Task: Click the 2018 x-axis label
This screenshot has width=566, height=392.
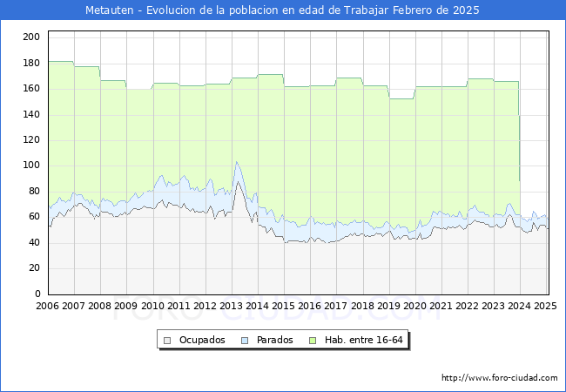Action: (362, 306)
